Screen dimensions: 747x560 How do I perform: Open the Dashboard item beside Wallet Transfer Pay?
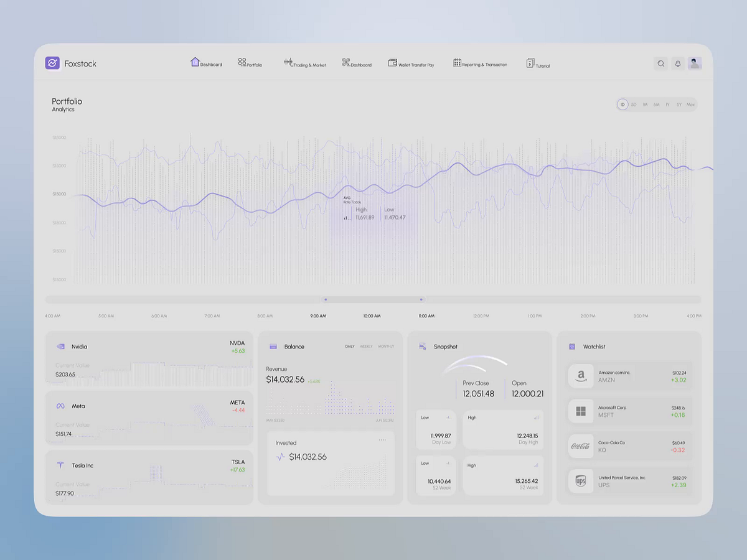357,63
